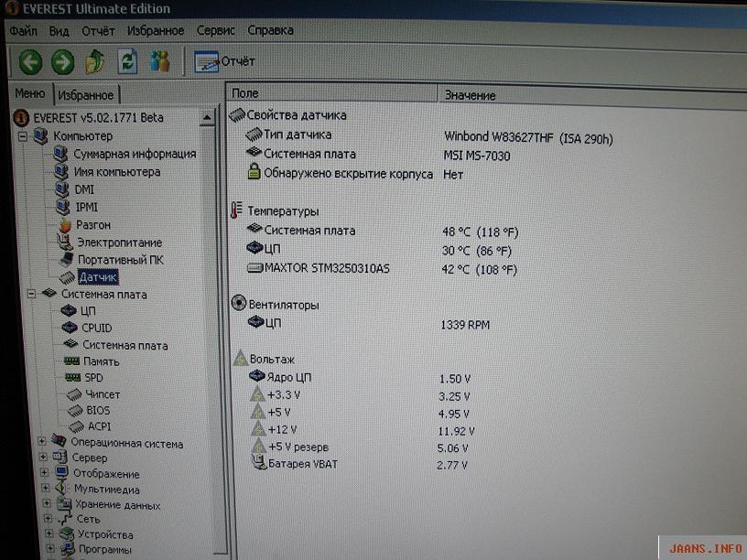Select the CPUID tree item
This screenshot has width=747, height=560.
97,328
